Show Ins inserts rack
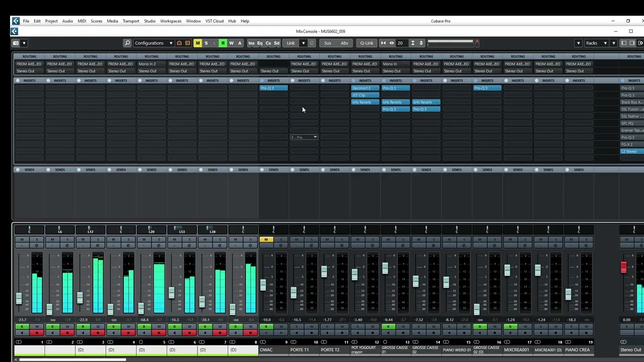644x362 pixels. [x=252, y=43]
